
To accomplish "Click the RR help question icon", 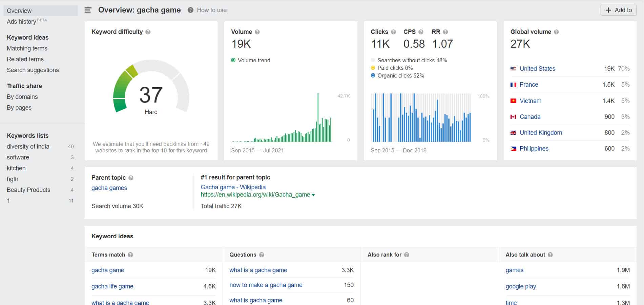I will pyautogui.click(x=445, y=32).
